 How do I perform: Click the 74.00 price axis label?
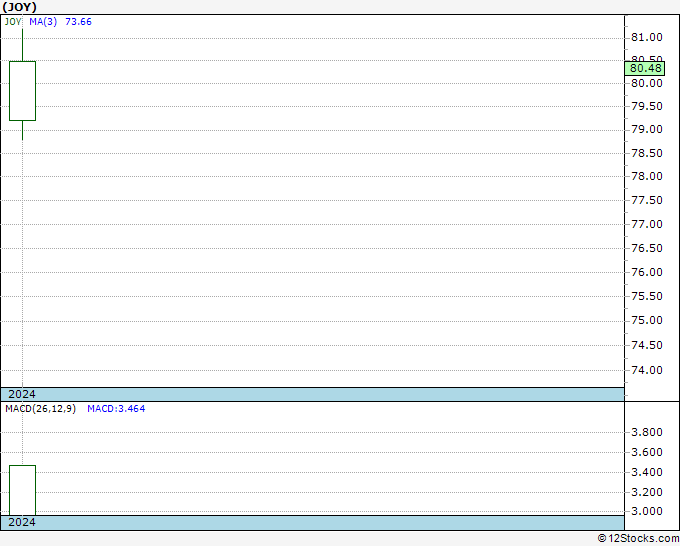pos(647,370)
